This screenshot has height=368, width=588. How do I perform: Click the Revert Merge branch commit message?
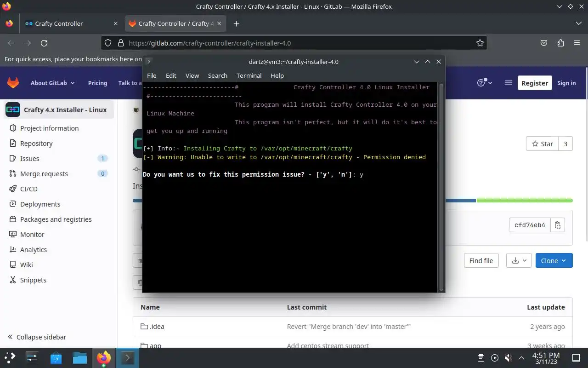click(349, 327)
